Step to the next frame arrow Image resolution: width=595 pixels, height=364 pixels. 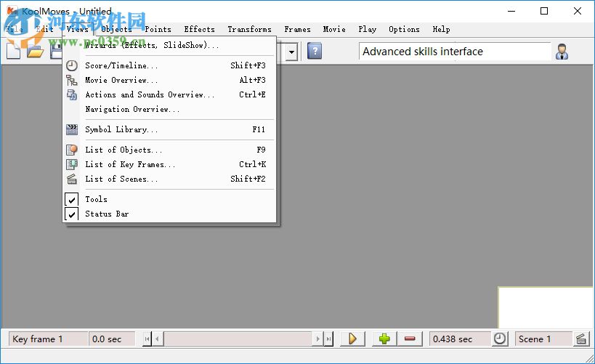(x=318, y=339)
